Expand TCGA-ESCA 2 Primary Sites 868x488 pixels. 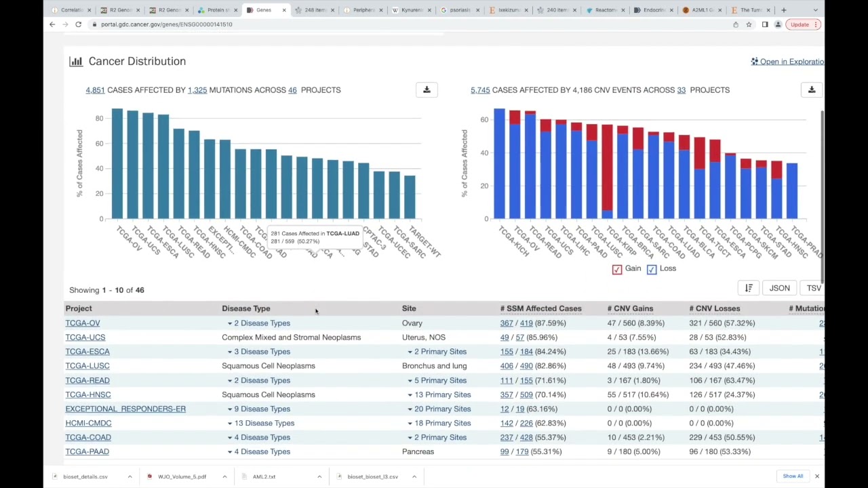pos(437,352)
